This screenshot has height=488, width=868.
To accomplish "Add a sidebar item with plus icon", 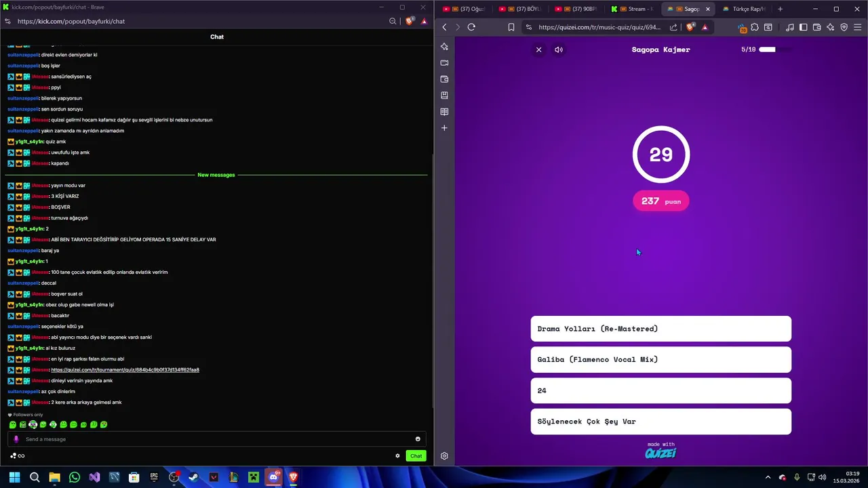I will [444, 128].
